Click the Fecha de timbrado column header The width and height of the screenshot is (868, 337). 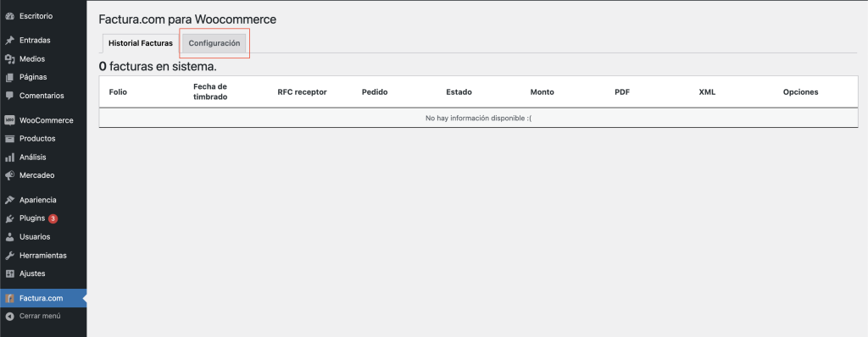pos(210,91)
